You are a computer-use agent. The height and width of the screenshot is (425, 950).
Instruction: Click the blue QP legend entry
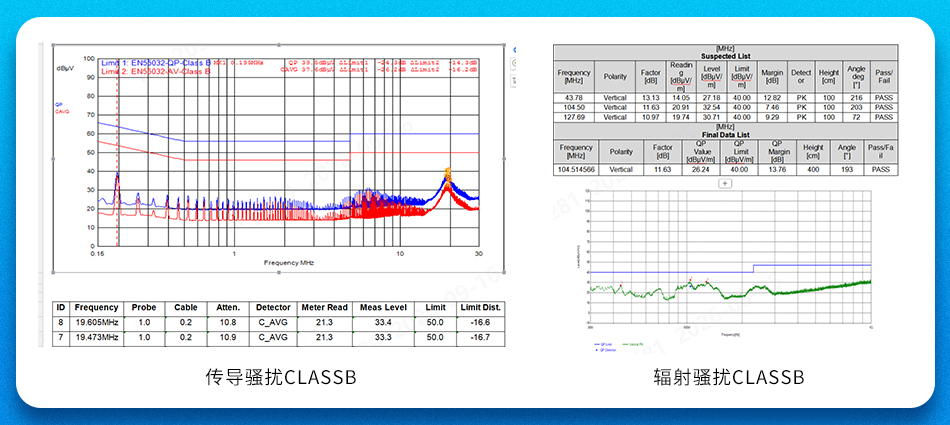[x=58, y=104]
